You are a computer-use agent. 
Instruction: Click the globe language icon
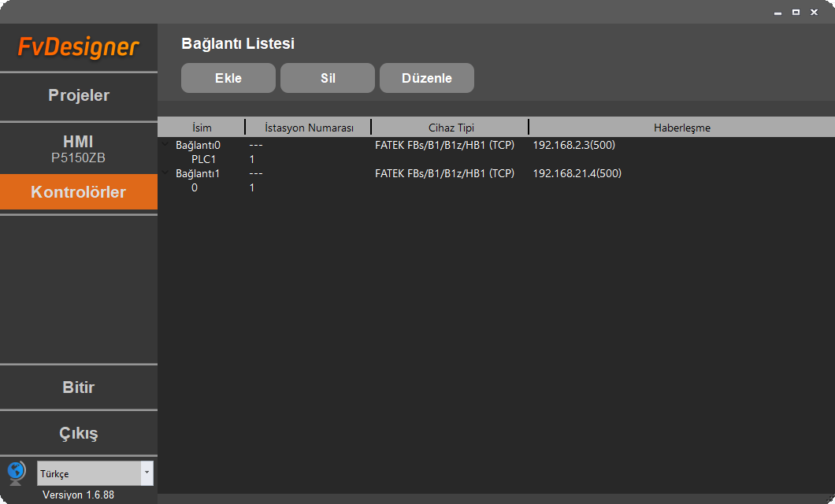pos(16,473)
